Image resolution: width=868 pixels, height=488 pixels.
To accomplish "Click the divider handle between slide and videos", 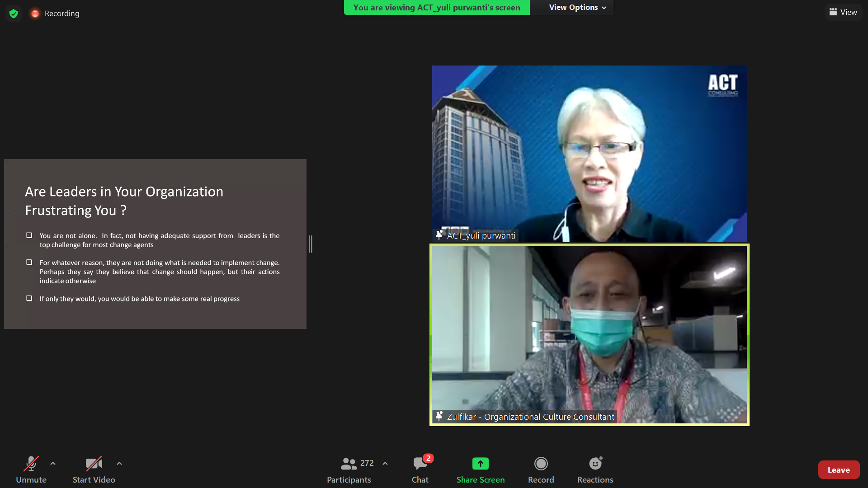I will click(x=311, y=244).
